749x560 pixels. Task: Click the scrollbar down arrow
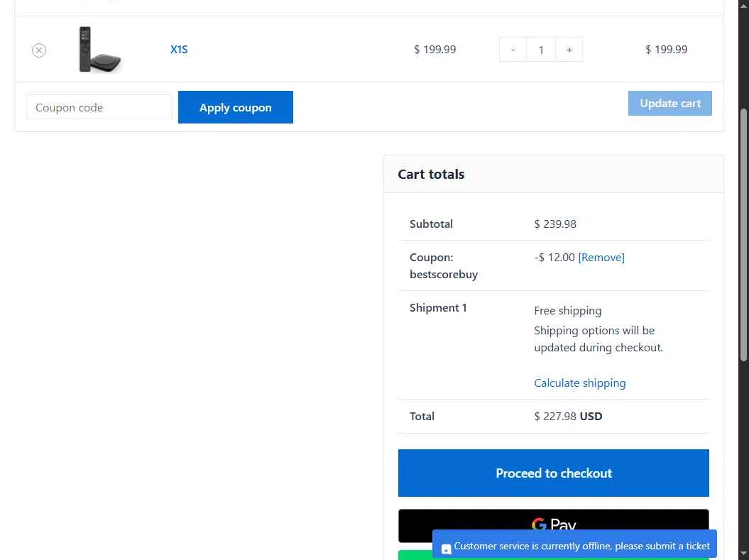(743, 554)
